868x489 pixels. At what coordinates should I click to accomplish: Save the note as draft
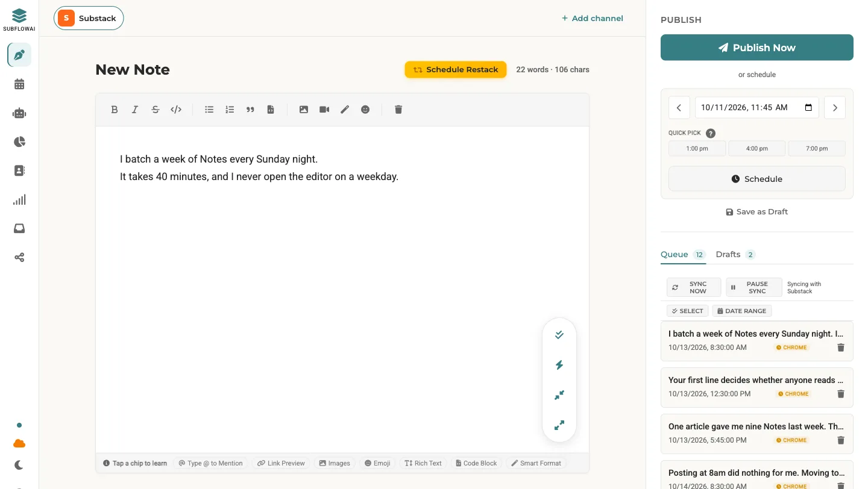[757, 211]
